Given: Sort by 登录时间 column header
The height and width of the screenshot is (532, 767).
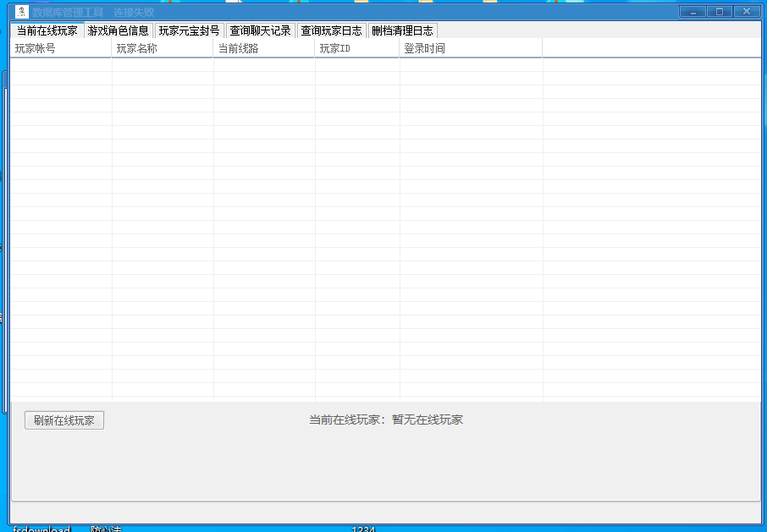Looking at the screenshot, I should point(471,48).
